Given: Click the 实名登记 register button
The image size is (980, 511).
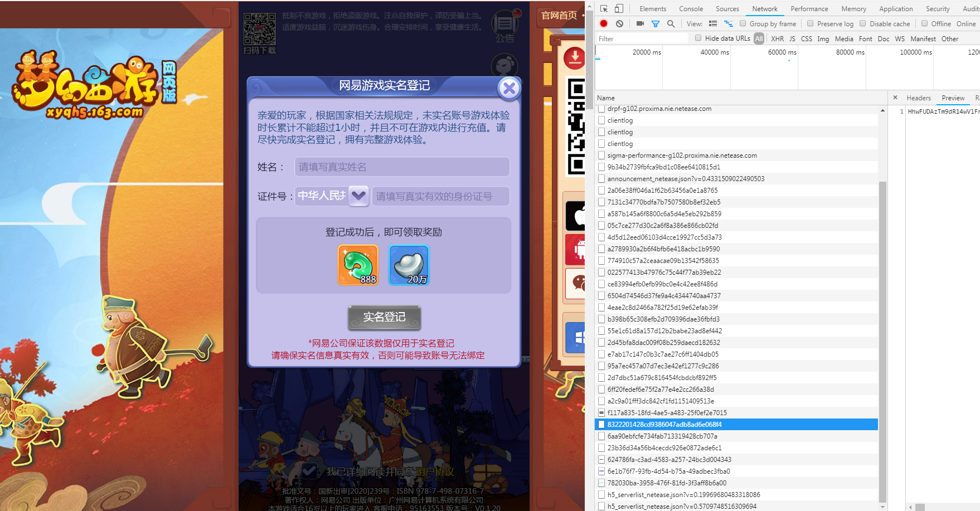Looking at the screenshot, I should point(385,317).
